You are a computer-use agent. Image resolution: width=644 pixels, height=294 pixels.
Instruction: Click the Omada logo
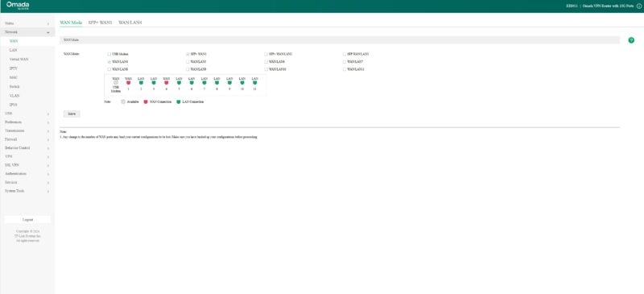tap(18, 5)
